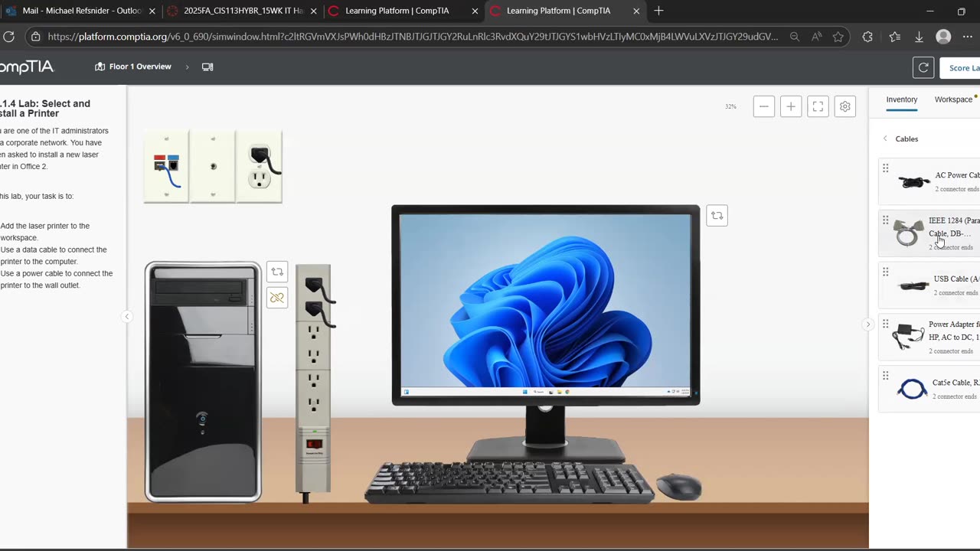Open the browser profile avatar
This screenshot has height=551, width=980.
[943, 37]
